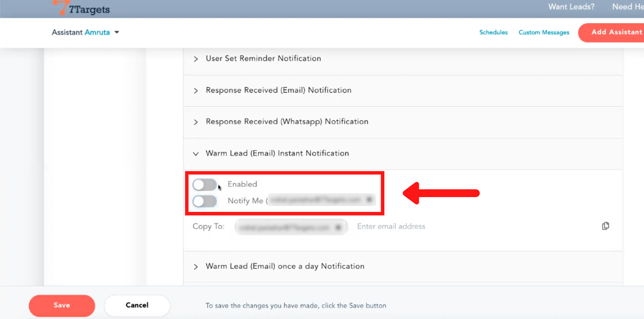Go to the Schedules link

click(493, 32)
